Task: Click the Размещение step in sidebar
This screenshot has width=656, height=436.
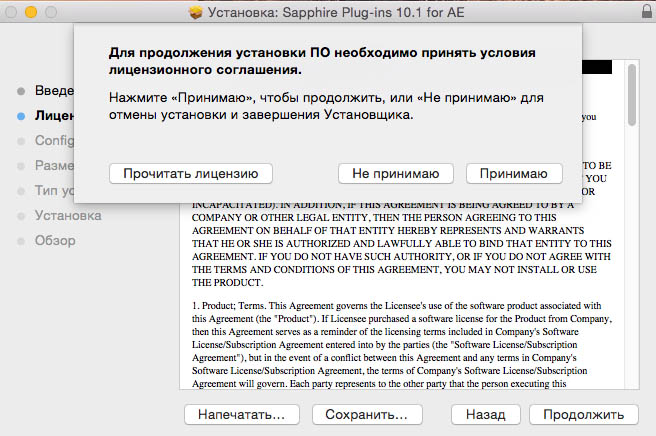Action: 54,165
